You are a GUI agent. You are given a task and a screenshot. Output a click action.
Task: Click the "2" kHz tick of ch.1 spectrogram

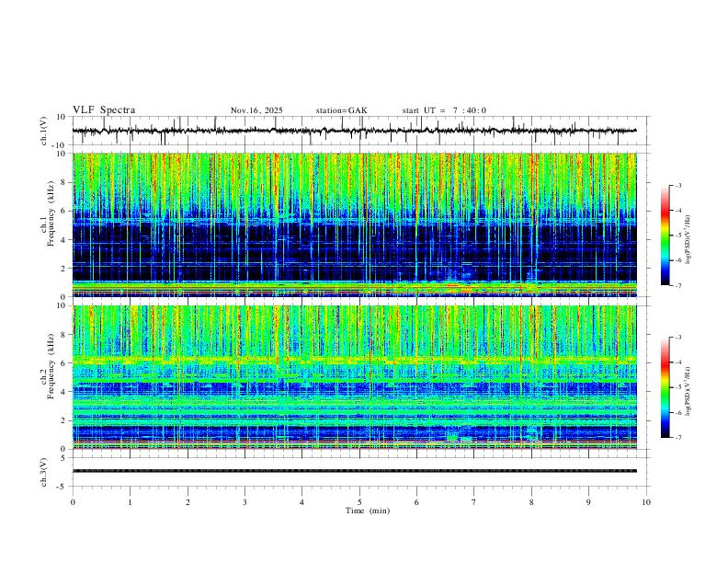(64, 269)
